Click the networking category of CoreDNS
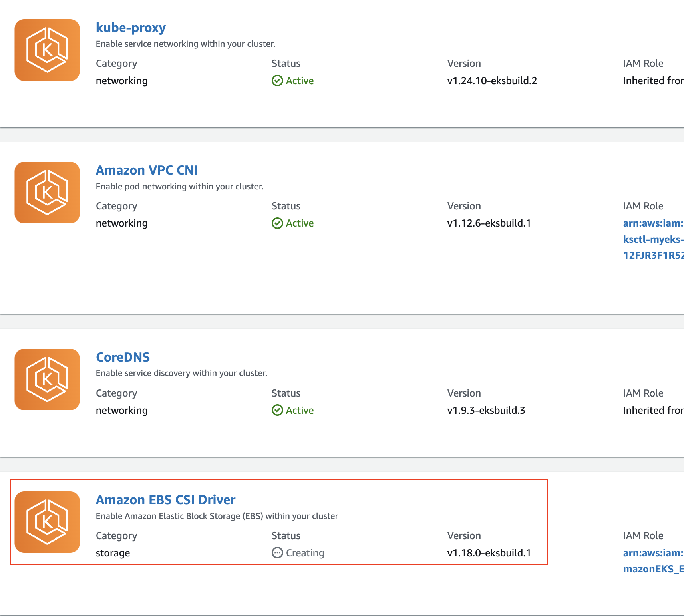Screen dimensions: 684x616 point(121,411)
